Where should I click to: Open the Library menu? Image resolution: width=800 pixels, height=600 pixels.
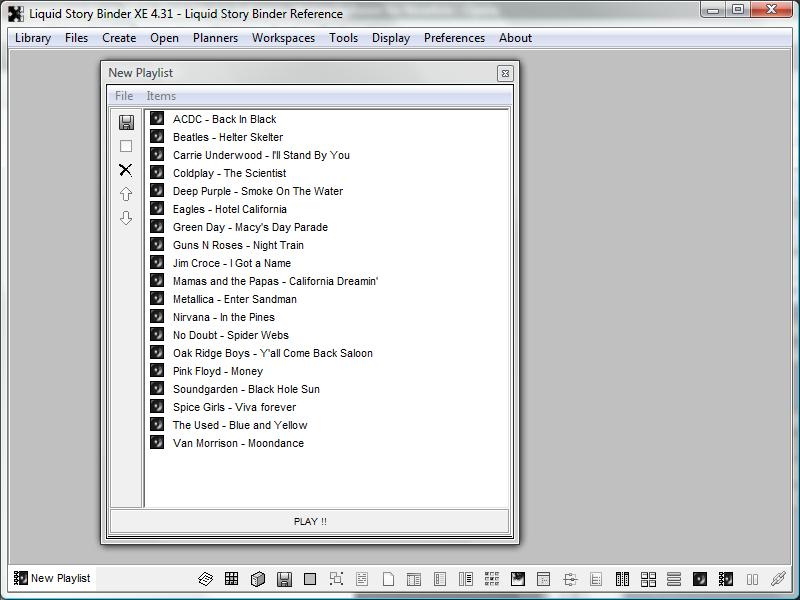tap(33, 38)
